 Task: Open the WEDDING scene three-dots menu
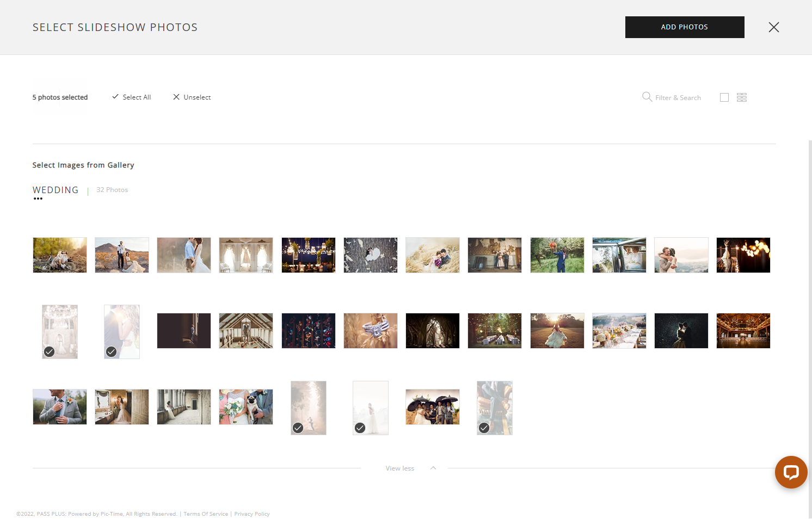(x=38, y=199)
